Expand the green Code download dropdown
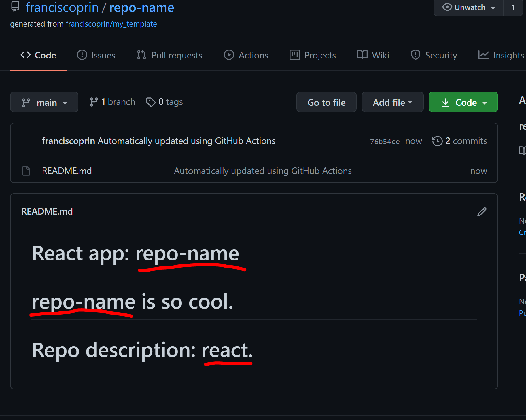This screenshot has height=420, width=526. point(463,102)
